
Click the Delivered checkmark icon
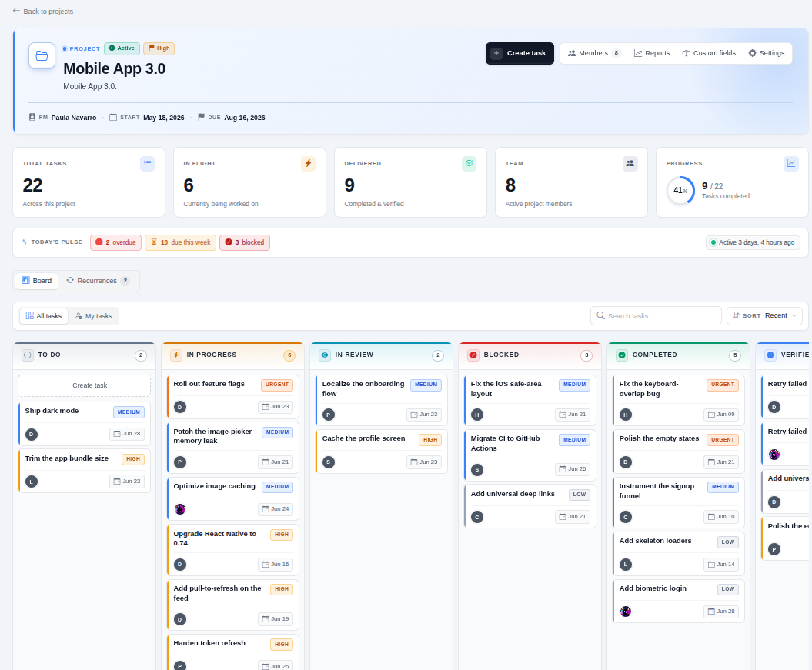point(469,164)
